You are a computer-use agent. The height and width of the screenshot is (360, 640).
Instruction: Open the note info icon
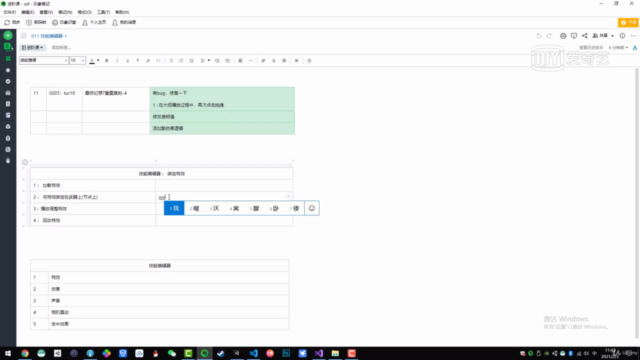pyautogui.click(x=622, y=36)
